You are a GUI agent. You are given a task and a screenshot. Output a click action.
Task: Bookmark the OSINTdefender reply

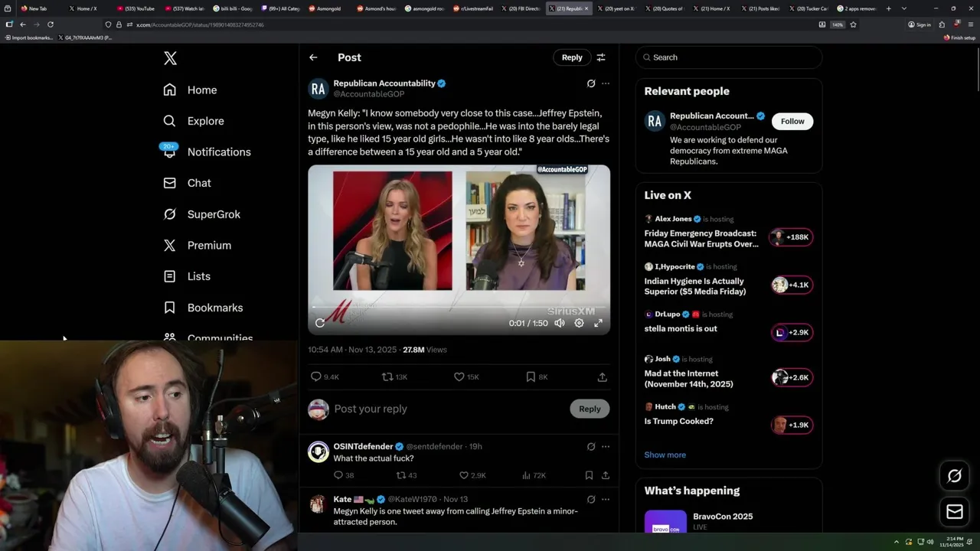coord(589,475)
